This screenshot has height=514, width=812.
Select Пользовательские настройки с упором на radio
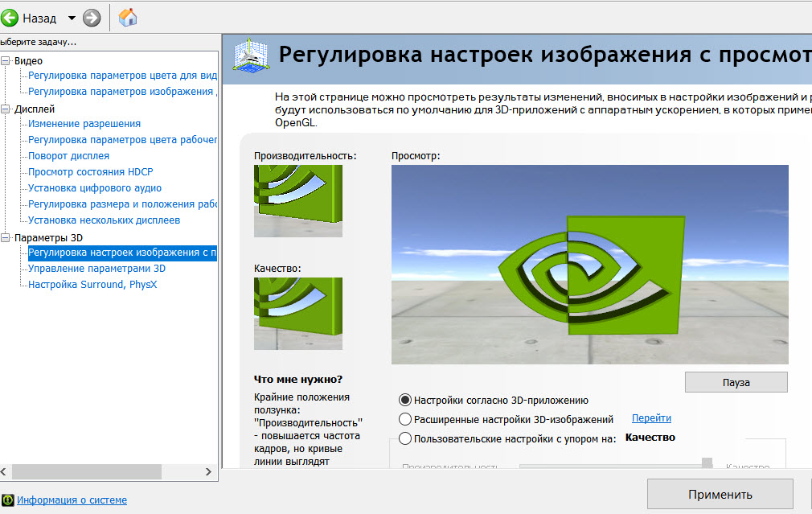pyautogui.click(x=405, y=439)
